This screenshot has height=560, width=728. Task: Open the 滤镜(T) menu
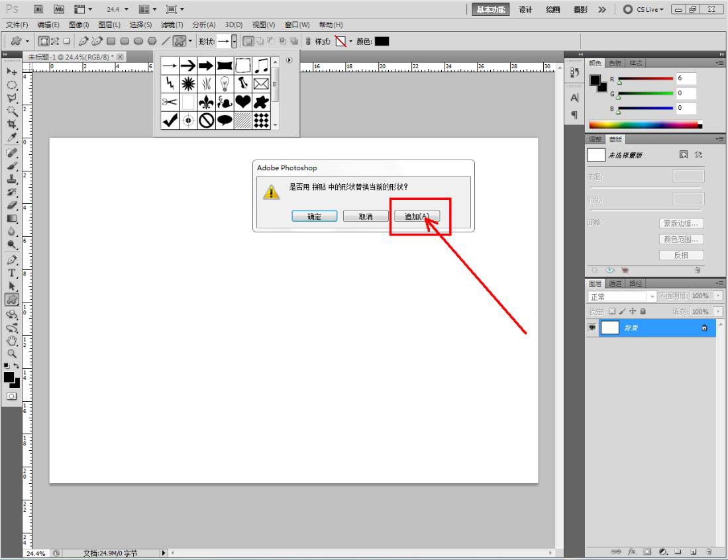pos(172,24)
